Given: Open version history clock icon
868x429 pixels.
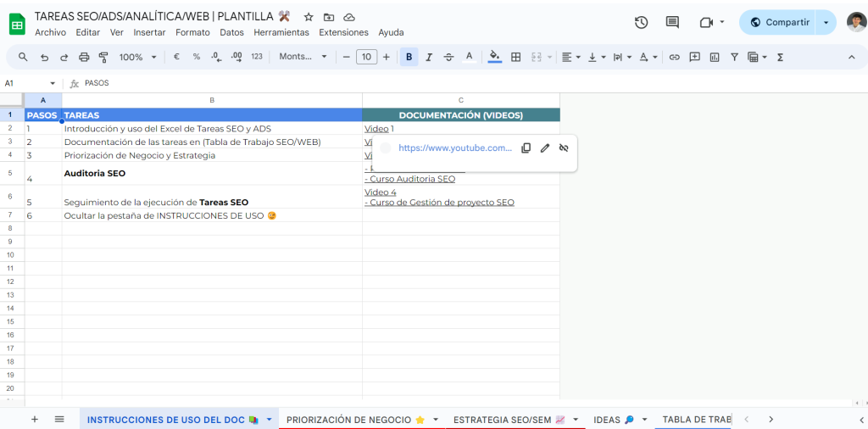Looking at the screenshot, I should [x=641, y=22].
